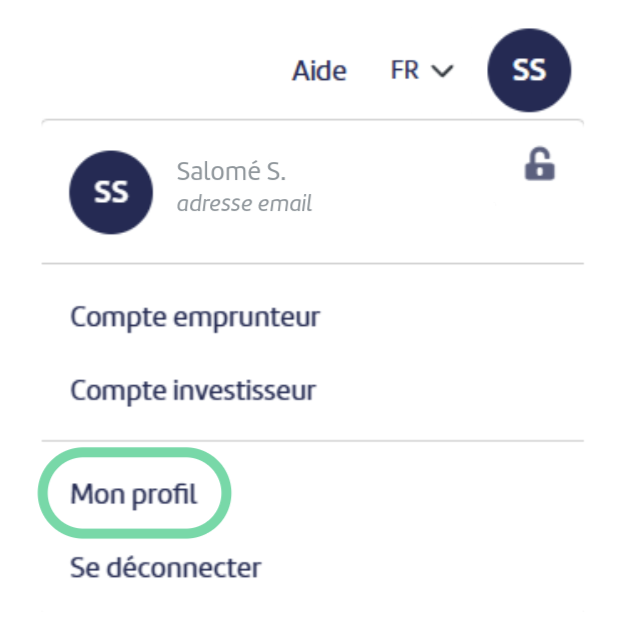
Task: Click the open padlock icon
Action: click(x=539, y=164)
